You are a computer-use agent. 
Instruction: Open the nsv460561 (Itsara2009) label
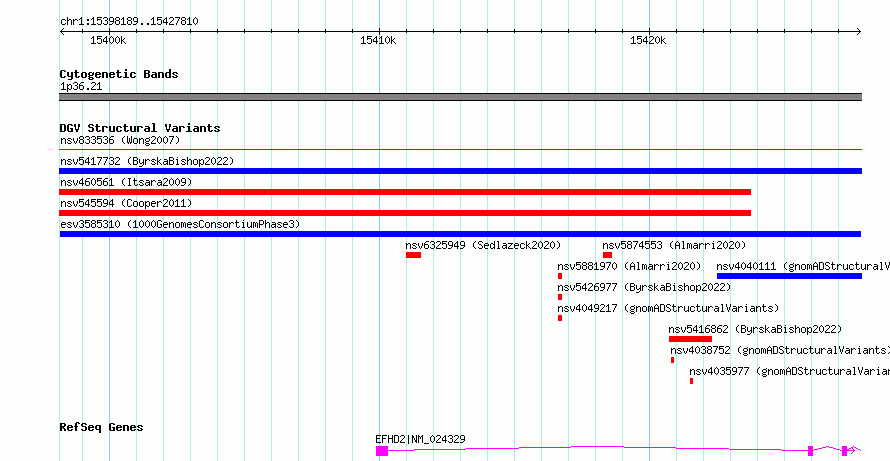click(x=126, y=182)
